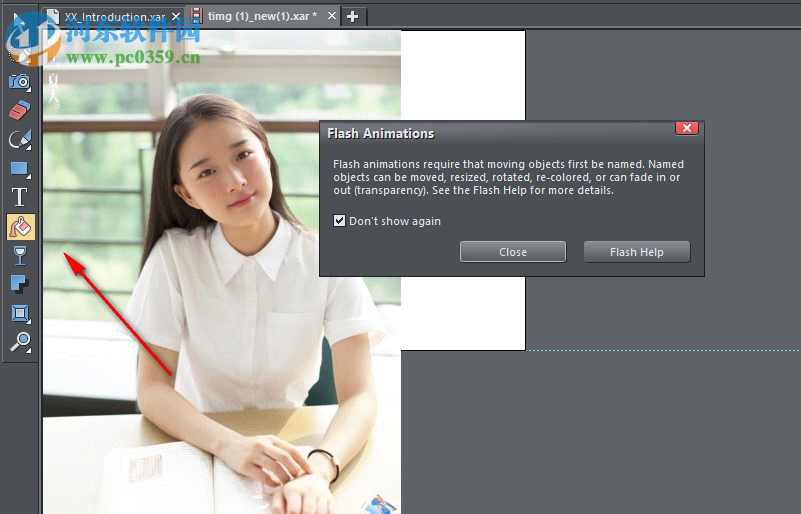Click the document icon on XX_Introduction tab
Viewport: 801px width, 514px height.
pos(53,16)
